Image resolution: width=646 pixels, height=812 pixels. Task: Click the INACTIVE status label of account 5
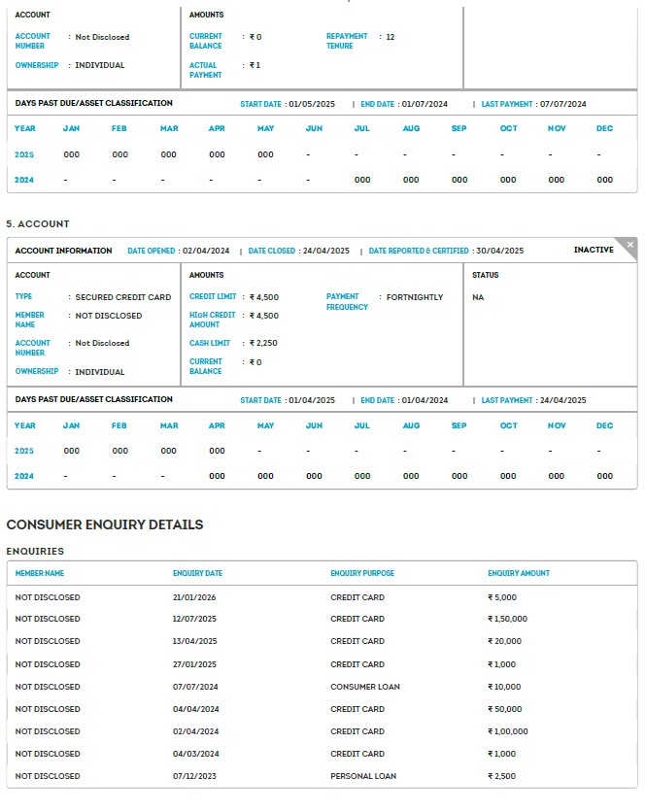[x=594, y=251]
